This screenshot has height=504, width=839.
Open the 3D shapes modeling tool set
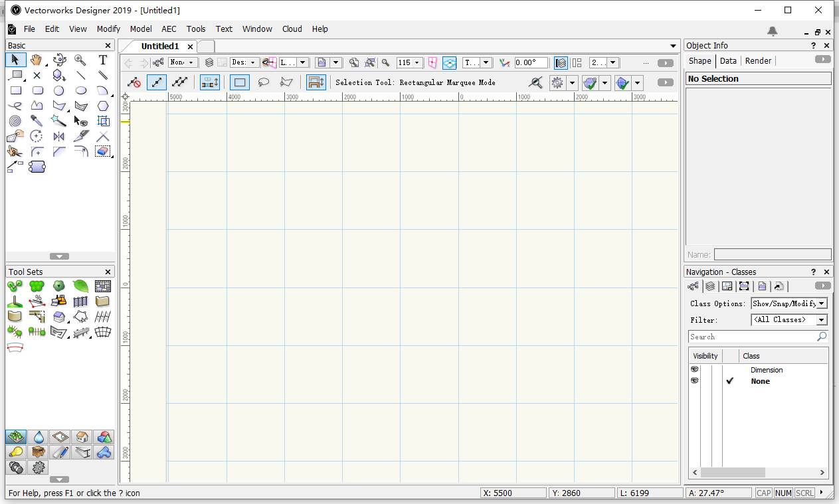pyautogui.click(x=104, y=437)
